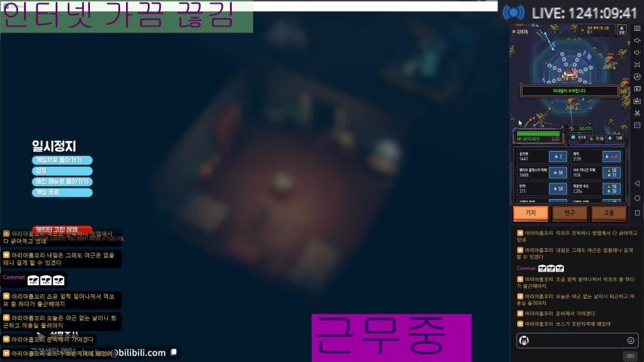Screen dimensions: 644x362
Task: Click the 348% stat upgrade button
Action: tap(558, 173)
